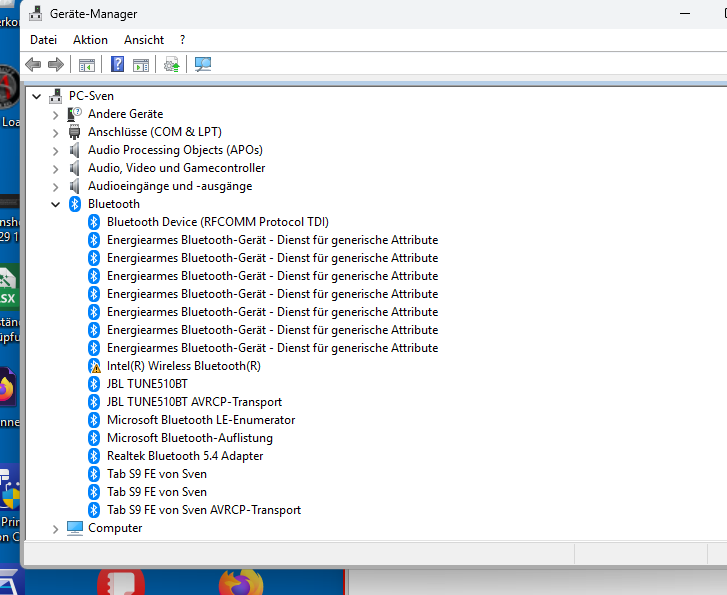The height and width of the screenshot is (595, 727).
Task: Click the Anschlüsse port plug icon
Action: point(74,132)
